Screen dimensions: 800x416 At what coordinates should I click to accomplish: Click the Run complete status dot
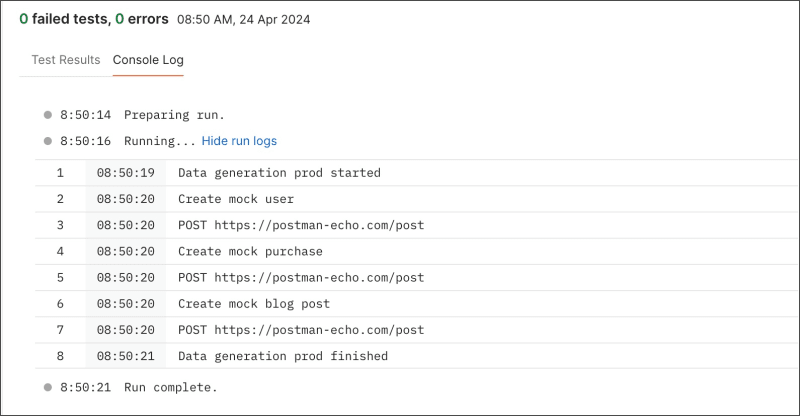47,387
